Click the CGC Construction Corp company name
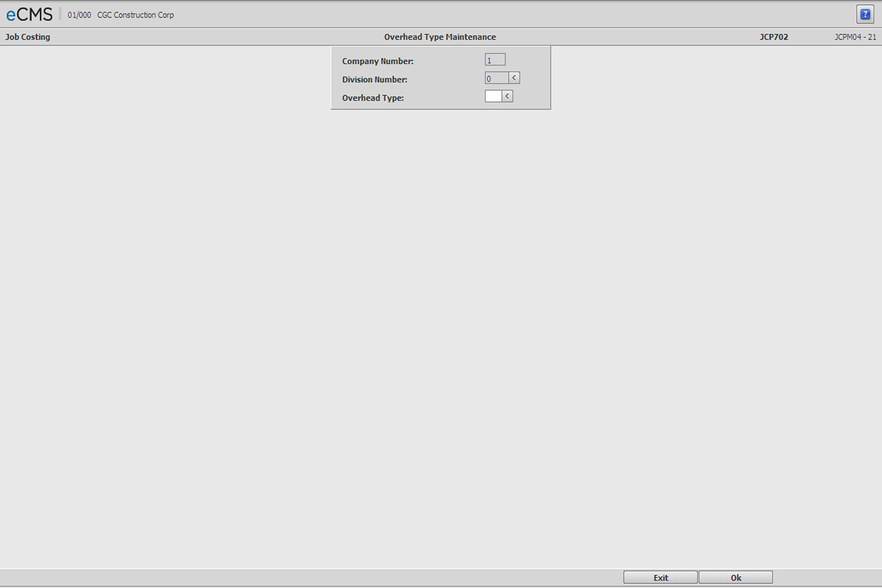 coord(135,15)
